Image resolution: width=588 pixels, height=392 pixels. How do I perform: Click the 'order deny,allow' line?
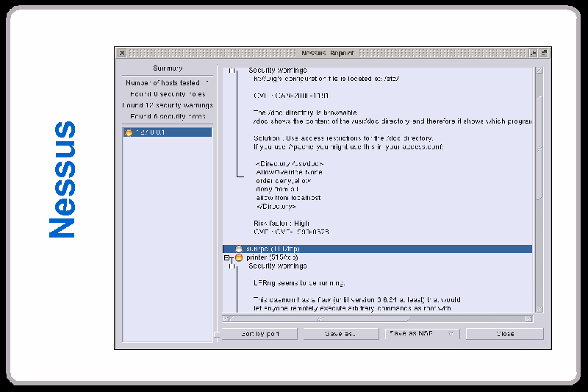coord(284,181)
